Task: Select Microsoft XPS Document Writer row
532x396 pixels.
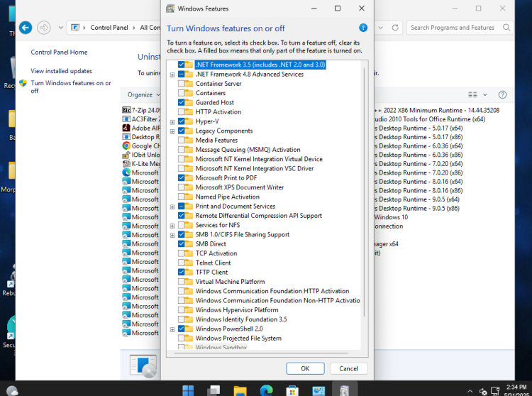Action: click(240, 187)
